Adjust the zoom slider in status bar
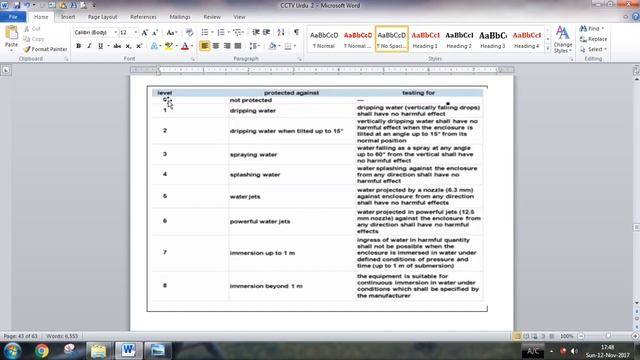 608,336
